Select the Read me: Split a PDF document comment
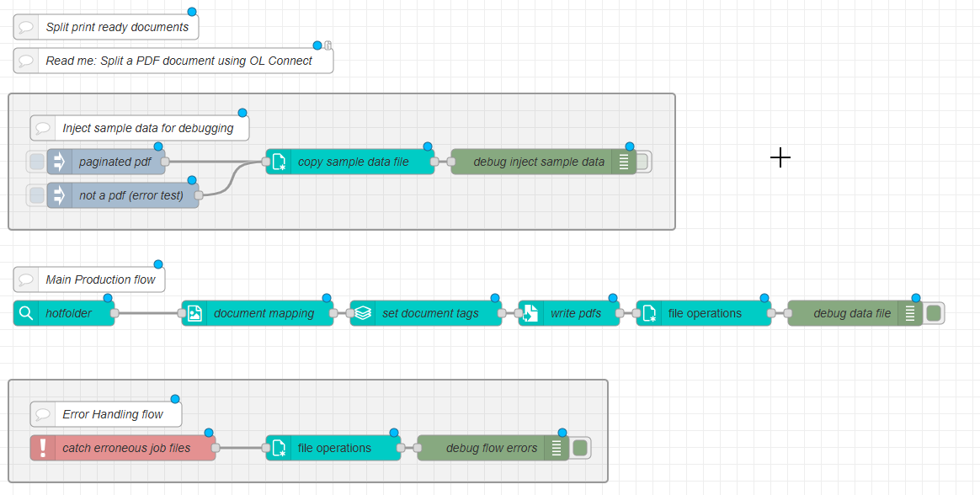980x495 pixels. click(x=178, y=61)
